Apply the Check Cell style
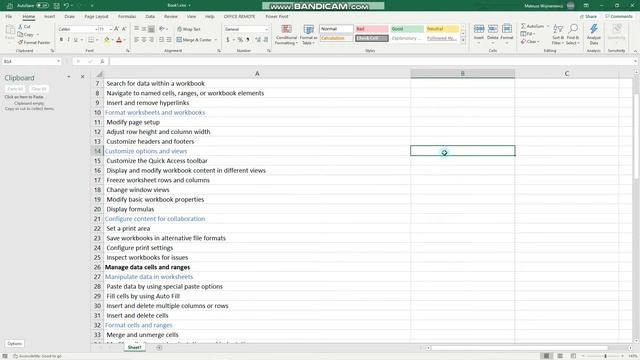Viewport: 640px width, 360px height. tap(371, 38)
